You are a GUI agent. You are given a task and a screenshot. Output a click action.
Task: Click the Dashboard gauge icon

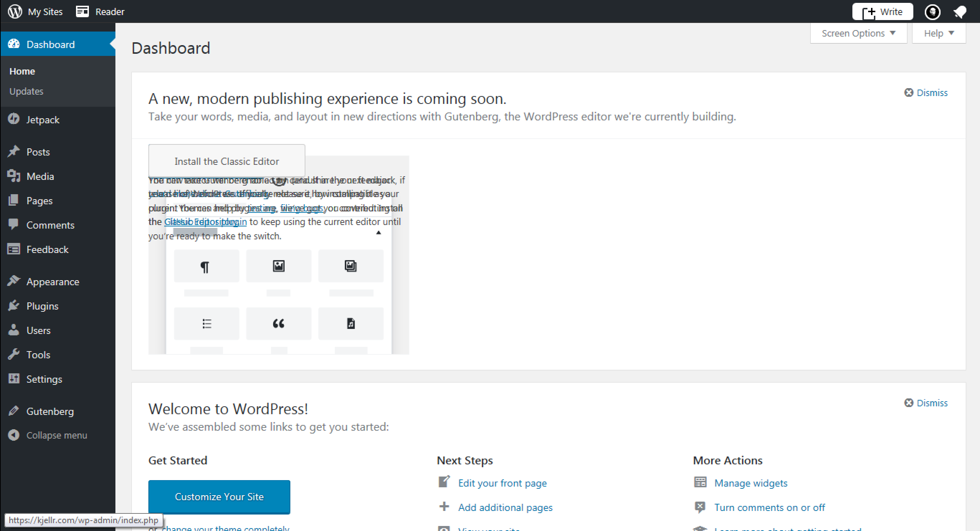point(14,44)
